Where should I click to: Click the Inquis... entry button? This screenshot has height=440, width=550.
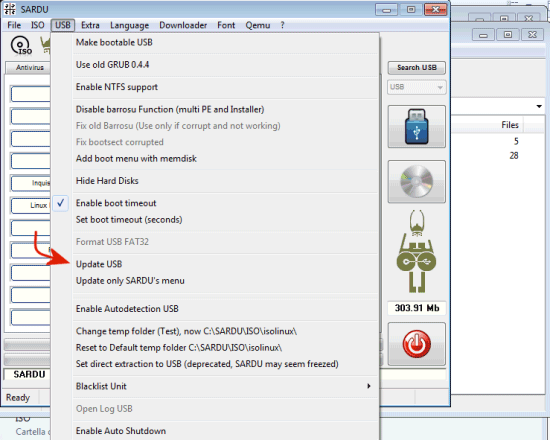click(31, 183)
